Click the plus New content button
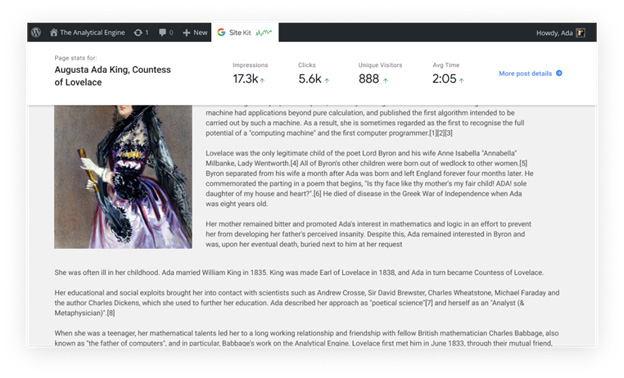Screen dimensions: 624x378 click(x=195, y=33)
